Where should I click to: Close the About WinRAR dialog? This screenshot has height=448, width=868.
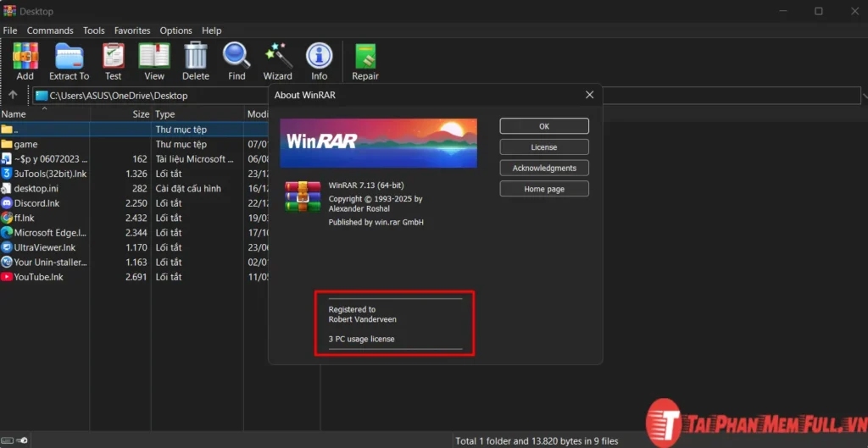click(590, 95)
